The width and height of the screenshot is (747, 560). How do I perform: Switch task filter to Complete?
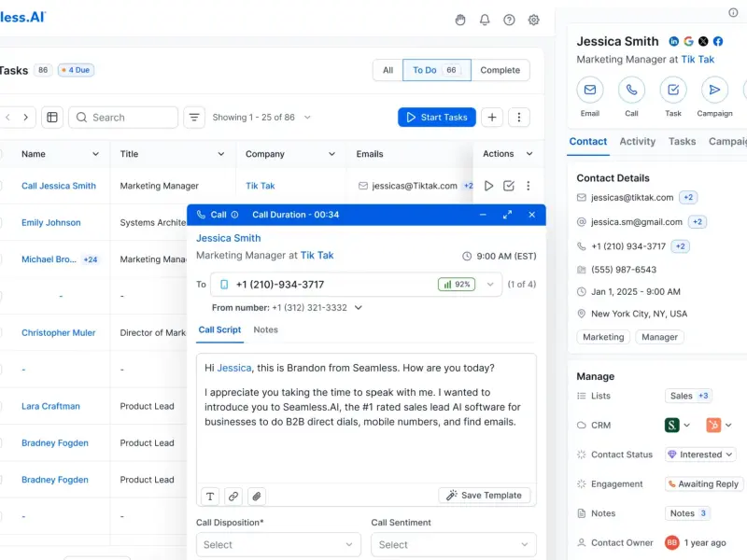[500, 70]
